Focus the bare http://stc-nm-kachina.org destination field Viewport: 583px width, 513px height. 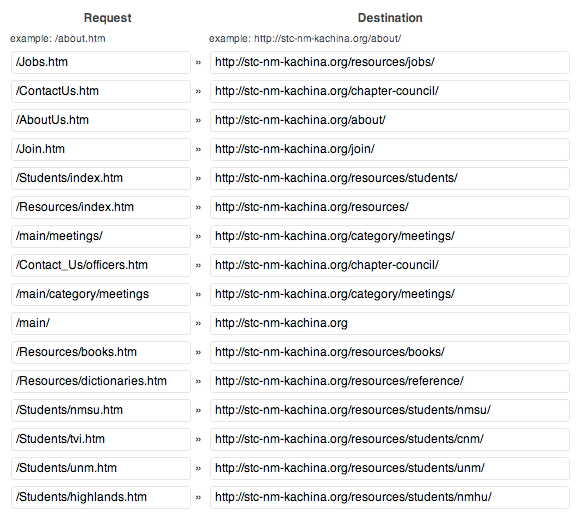(x=390, y=323)
